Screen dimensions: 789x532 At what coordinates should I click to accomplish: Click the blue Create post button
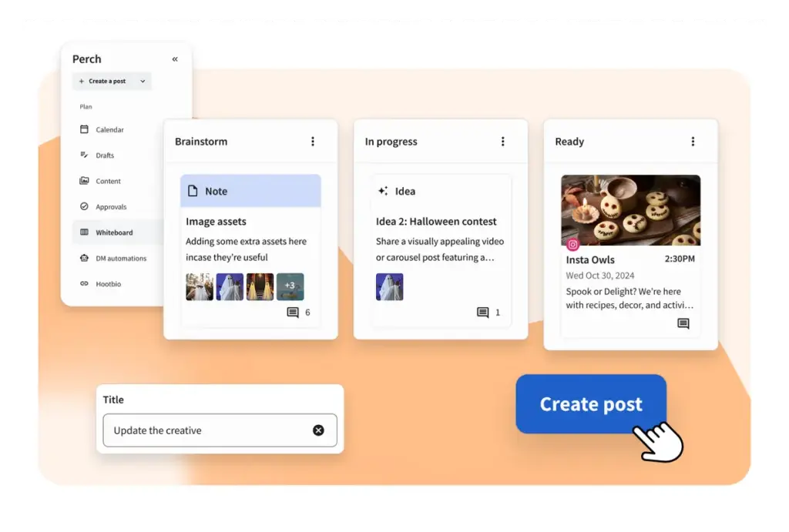point(591,403)
